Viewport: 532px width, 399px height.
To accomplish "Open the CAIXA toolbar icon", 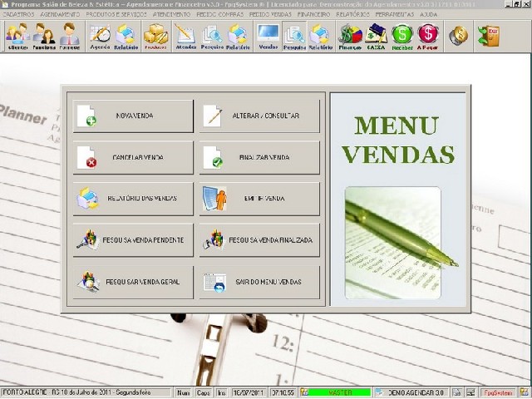I will [376, 37].
